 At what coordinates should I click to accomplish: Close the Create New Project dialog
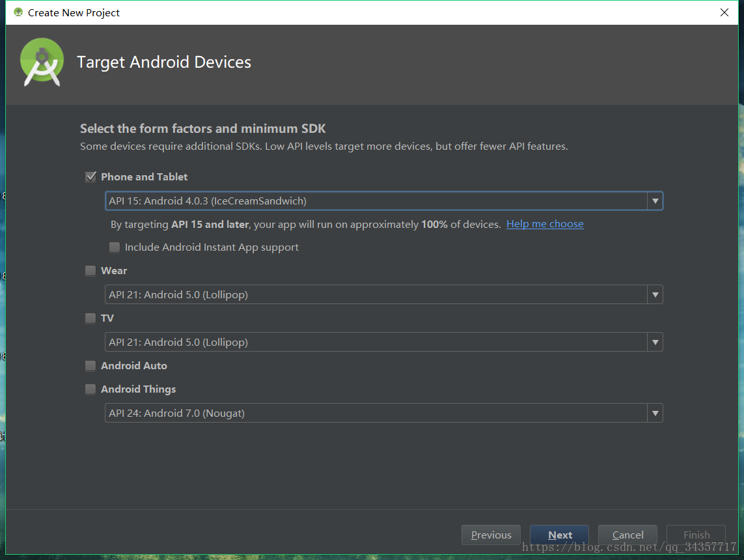coord(724,12)
